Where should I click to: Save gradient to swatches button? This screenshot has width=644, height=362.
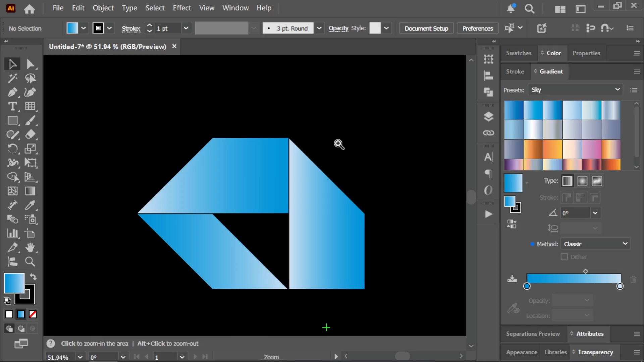(512, 279)
